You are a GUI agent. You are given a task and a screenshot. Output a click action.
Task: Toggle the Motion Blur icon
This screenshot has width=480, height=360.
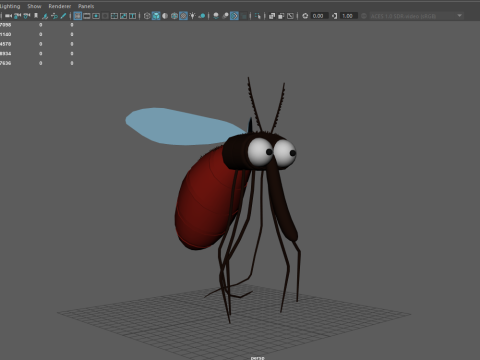pyautogui.click(x=225, y=16)
